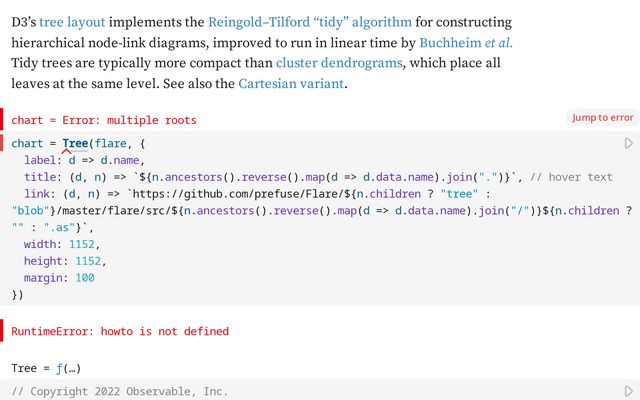Click the red error bar beside RuntimeError
The height and width of the screenshot is (400, 640).
[2, 331]
